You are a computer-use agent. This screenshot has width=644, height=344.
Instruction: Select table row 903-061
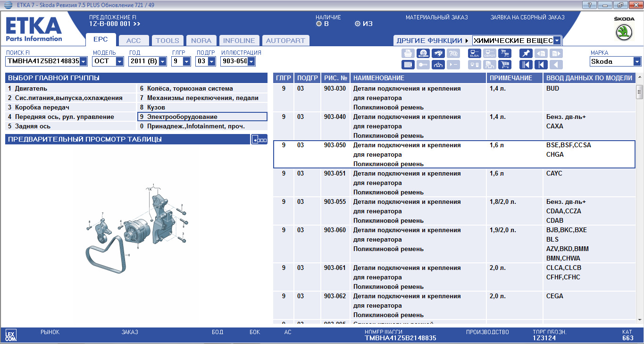tap(454, 277)
